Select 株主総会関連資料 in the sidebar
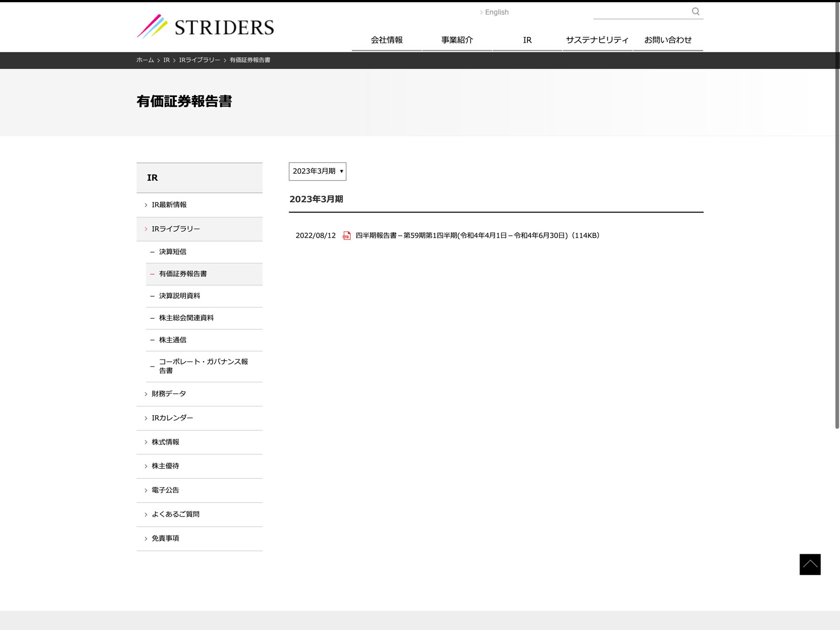Image resolution: width=840 pixels, height=630 pixels. [186, 318]
